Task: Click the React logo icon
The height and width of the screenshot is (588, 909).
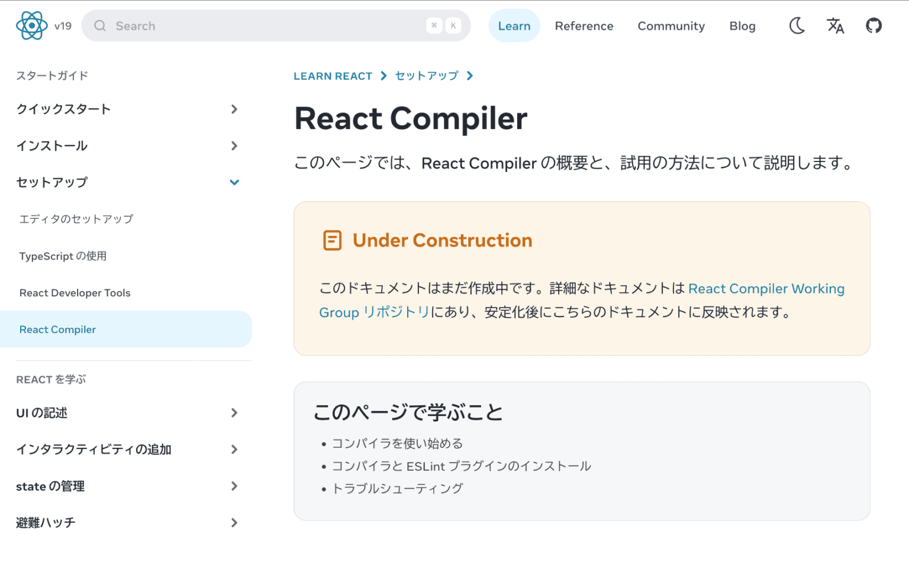Action: tap(31, 25)
